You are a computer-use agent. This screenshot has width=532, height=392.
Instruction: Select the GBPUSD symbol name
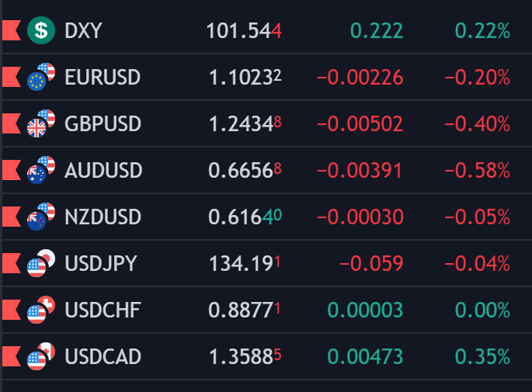pos(103,124)
